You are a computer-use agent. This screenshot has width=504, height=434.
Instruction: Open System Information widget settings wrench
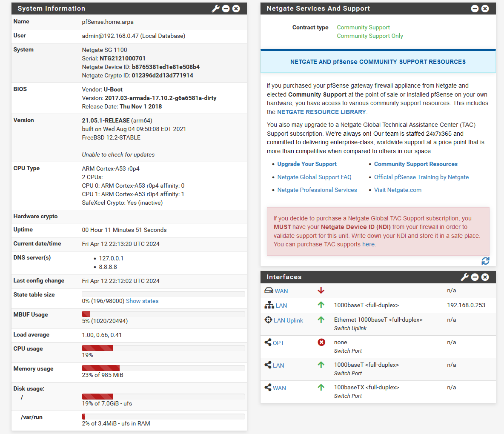(215, 9)
